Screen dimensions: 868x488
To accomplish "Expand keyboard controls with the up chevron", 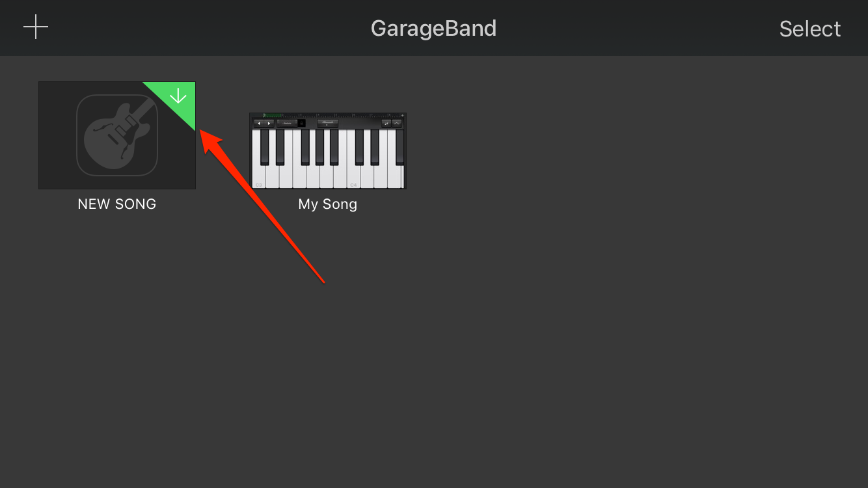I will 397,123.
